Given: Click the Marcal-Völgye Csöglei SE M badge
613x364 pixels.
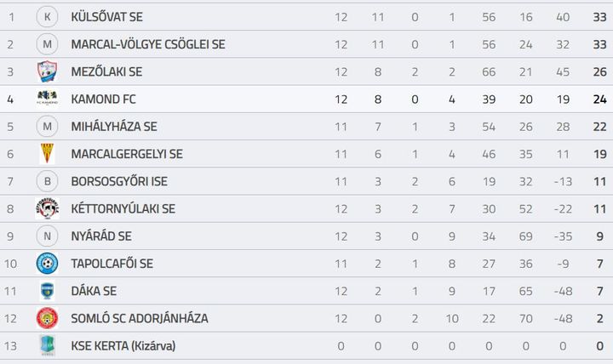Looking at the screenshot, I should pyautogui.click(x=47, y=44).
